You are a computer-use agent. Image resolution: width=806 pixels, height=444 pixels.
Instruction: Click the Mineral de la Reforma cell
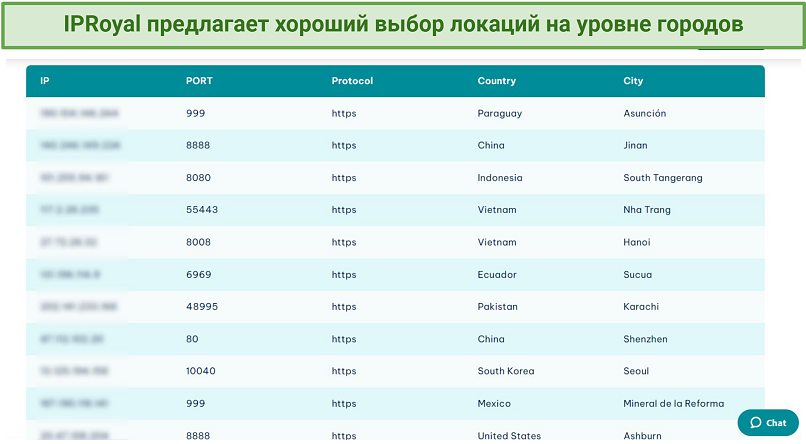[x=673, y=403]
